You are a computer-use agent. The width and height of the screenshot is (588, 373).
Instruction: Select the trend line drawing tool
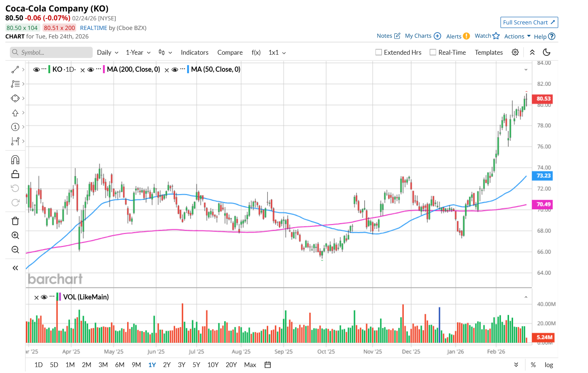[x=15, y=69]
